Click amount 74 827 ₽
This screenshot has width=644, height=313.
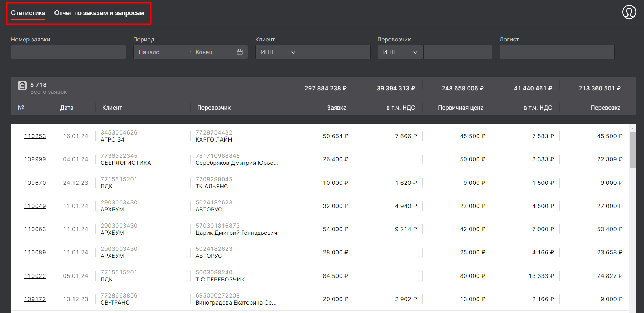610,276
